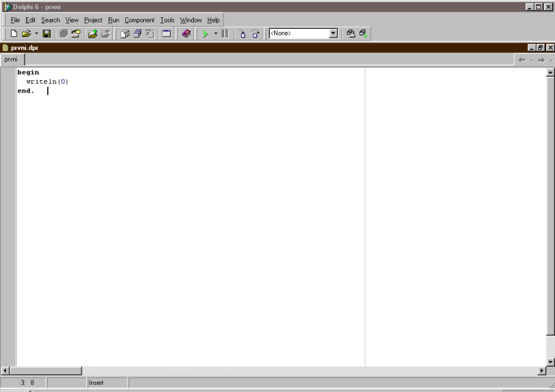Click the back navigation arrow in editor
Image resolution: width=555 pixels, height=392 pixels.
522,60
